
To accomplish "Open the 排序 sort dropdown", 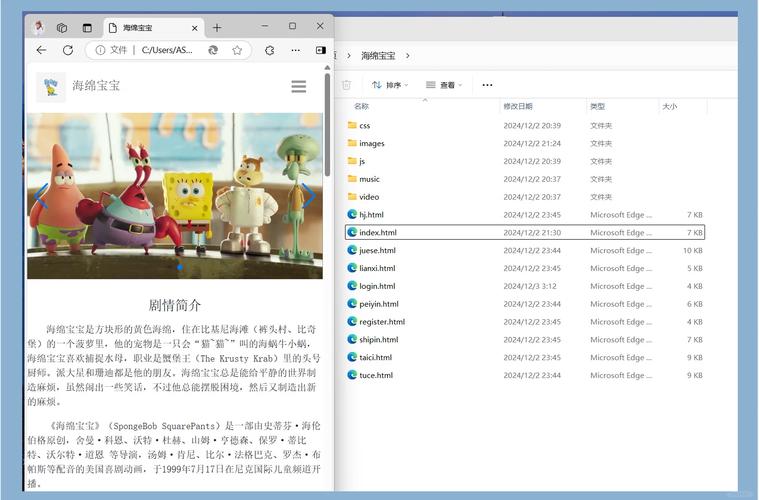I will (390, 85).
